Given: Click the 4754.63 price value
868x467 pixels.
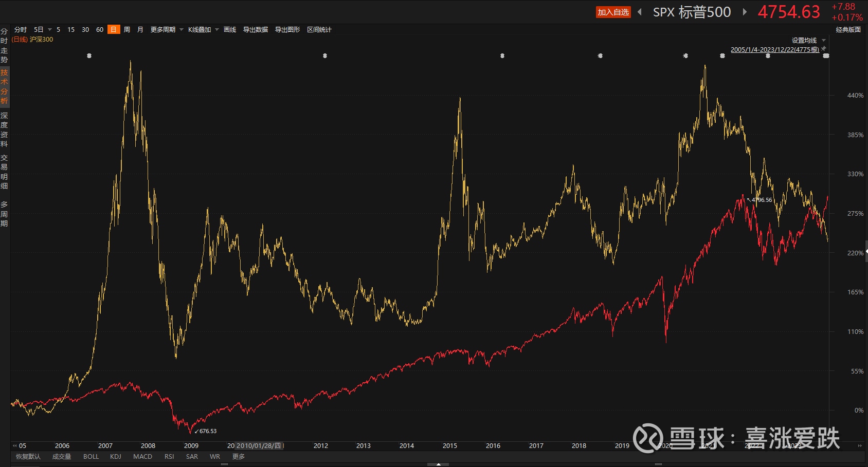Looking at the screenshot, I should (x=789, y=12).
